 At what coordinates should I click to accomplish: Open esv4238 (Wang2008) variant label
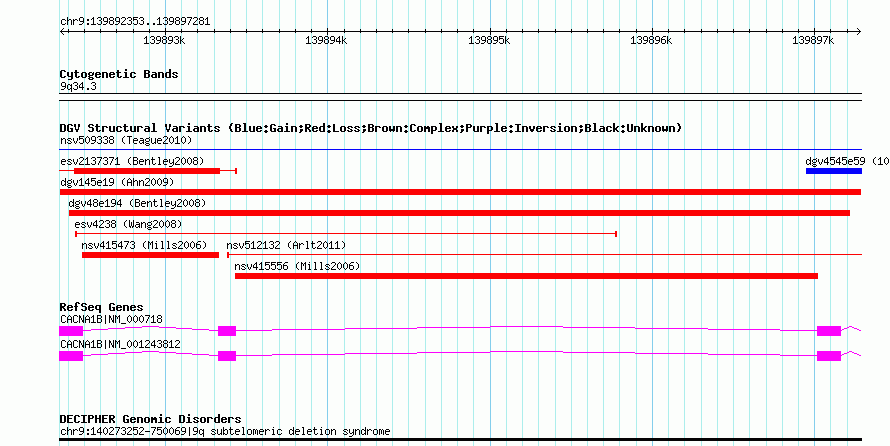pos(128,224)
